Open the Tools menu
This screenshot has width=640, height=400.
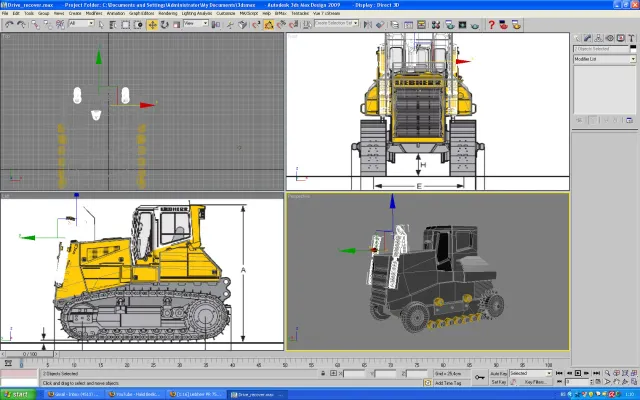pyautogui.click(x=29, y=13)
